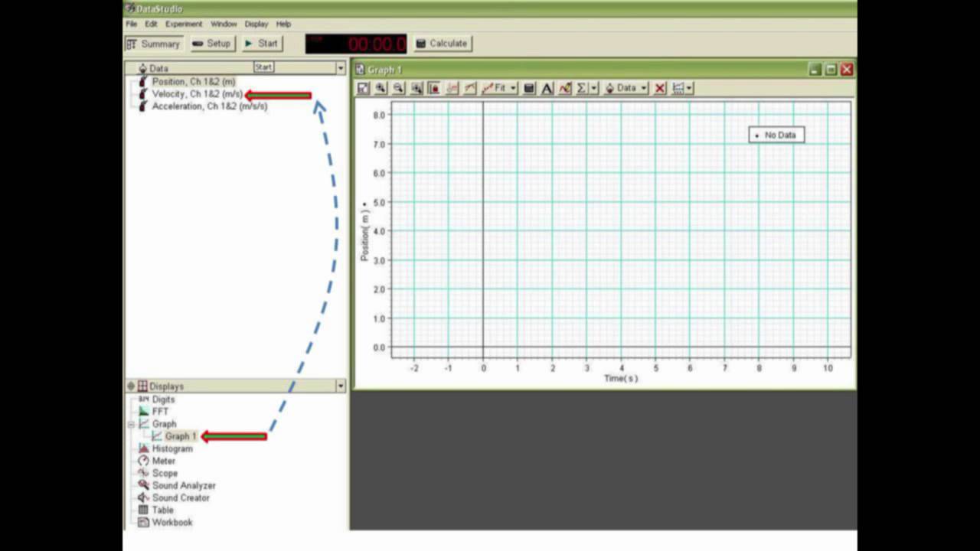Image resolution: width=980 pixels, height=551 pixels.
Task: Select the Zoom Out magnifier tool
Action: point(398,88)
